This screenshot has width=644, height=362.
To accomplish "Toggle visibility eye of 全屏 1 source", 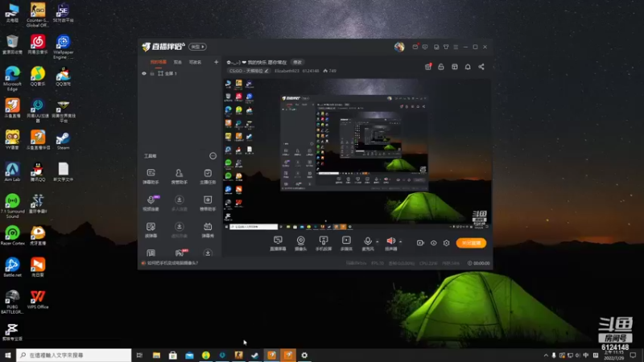I will tap(144, 73).
